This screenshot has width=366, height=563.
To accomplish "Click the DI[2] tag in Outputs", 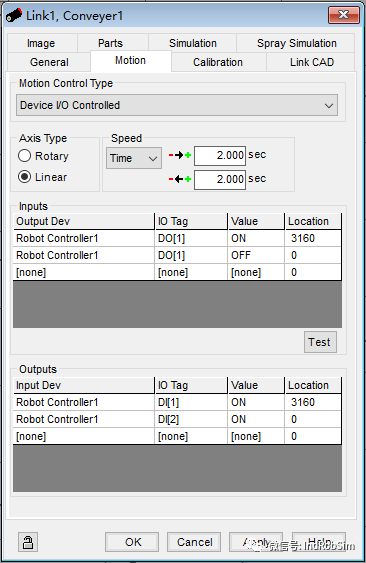I will 191,419.
